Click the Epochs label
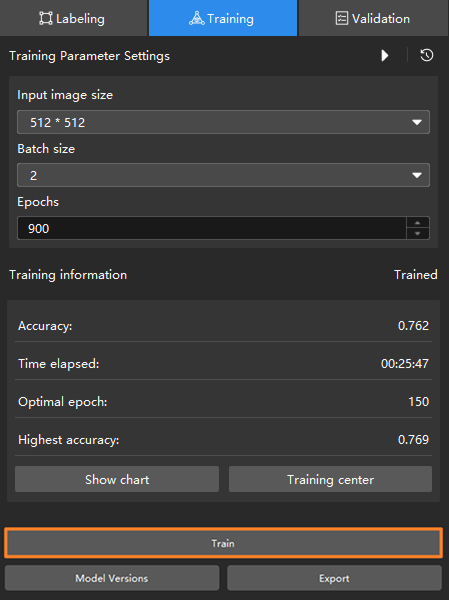The height and width of the screenshot is (600, 449). [x=38, y=202]
